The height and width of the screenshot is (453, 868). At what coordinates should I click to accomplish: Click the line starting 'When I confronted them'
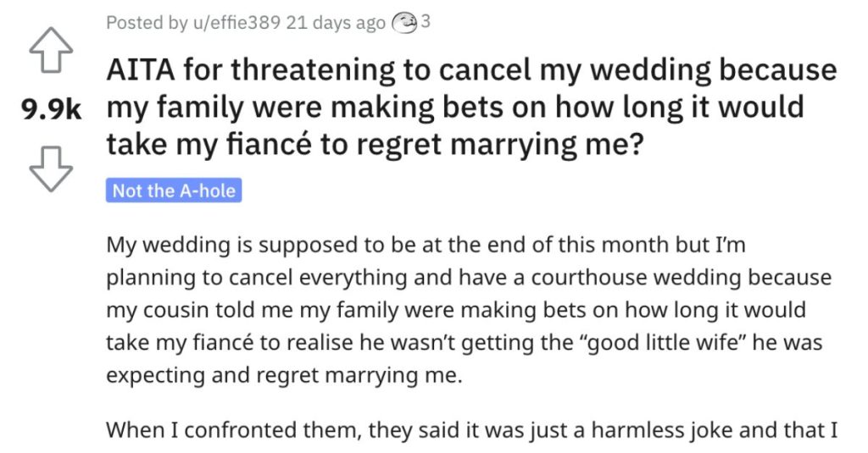[x=471, y=430]
